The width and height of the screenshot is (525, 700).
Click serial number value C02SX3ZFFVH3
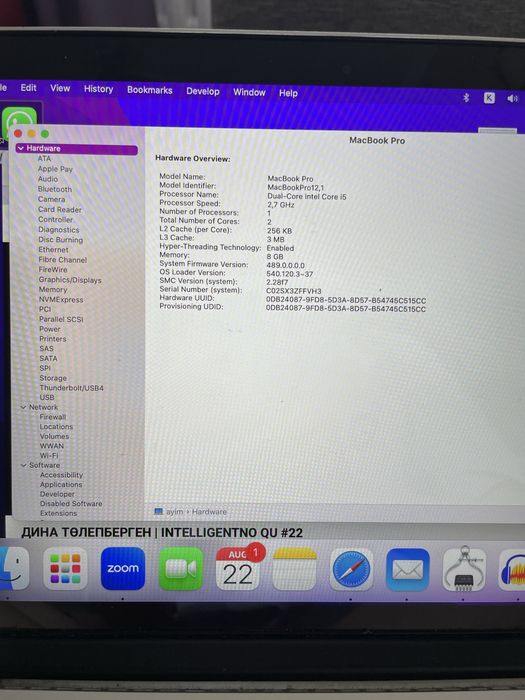(x=294, y=291)
